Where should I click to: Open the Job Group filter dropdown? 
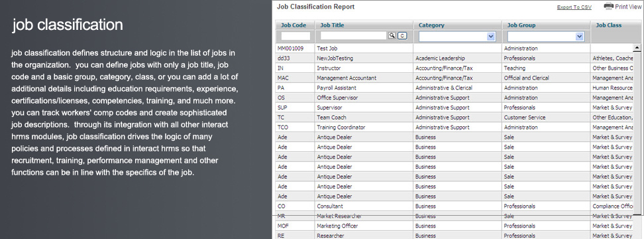(546, 37)
